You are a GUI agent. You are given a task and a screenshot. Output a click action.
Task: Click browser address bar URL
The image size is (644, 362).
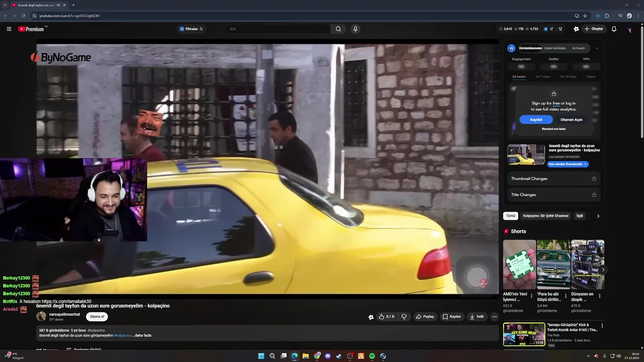(x=69, y=16)
